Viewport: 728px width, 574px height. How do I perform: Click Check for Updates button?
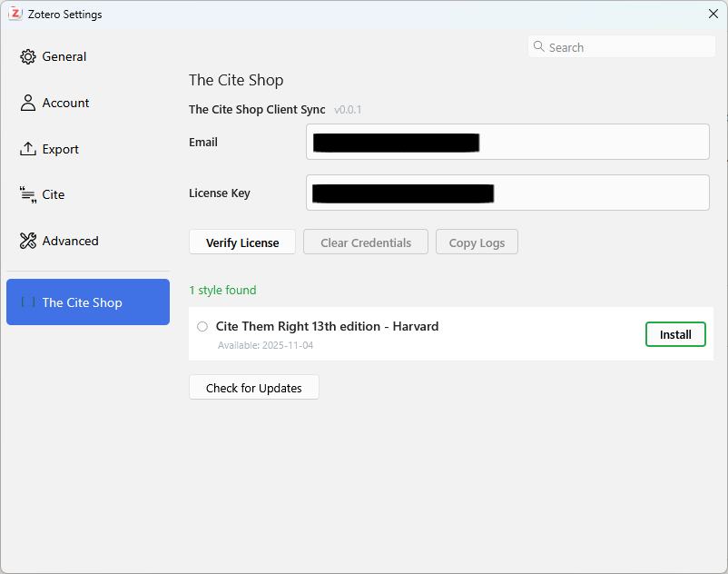(x=254, y=387)
